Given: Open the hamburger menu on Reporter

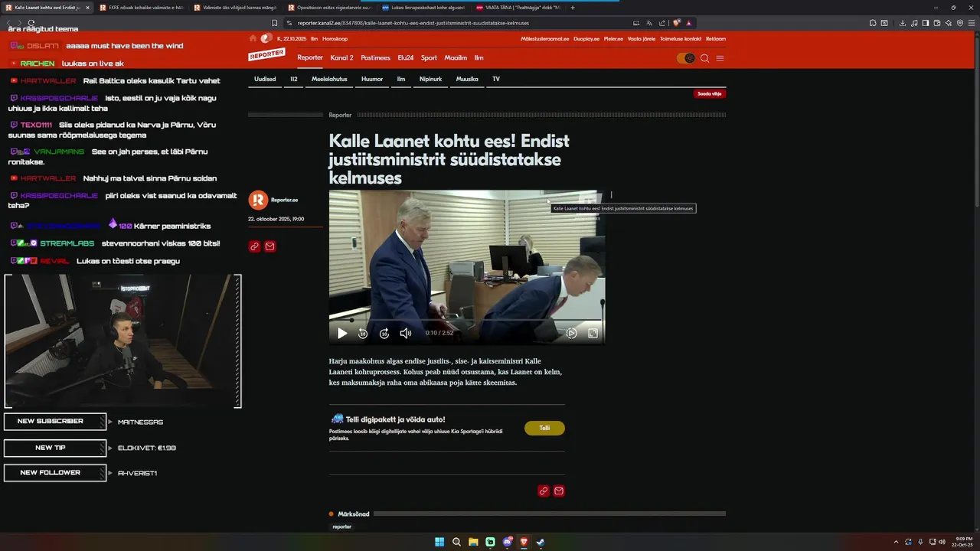Looking at the screenshot, I should [720, 58].
